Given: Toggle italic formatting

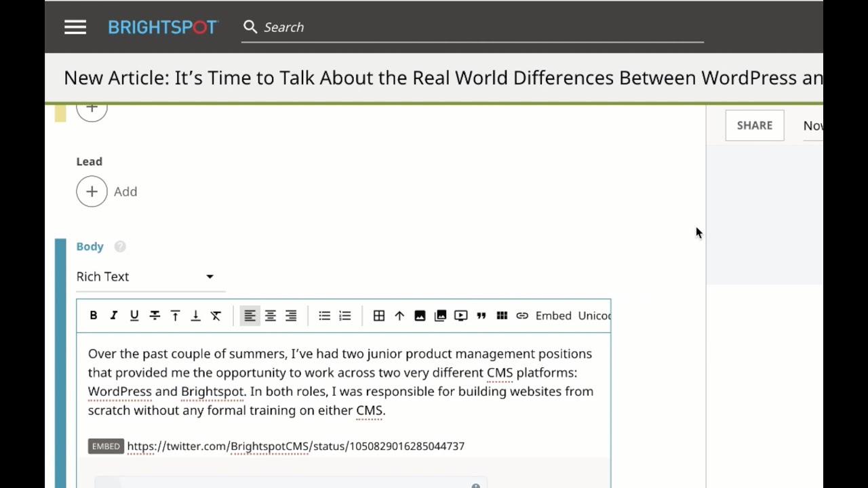Looking at the screenshot, I should pyautogui.click(x=114, y=316).
